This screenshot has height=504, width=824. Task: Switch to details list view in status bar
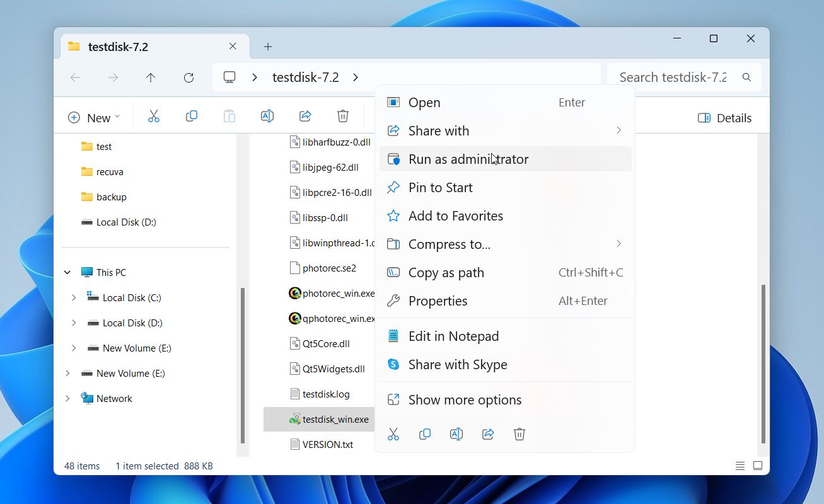740,466
